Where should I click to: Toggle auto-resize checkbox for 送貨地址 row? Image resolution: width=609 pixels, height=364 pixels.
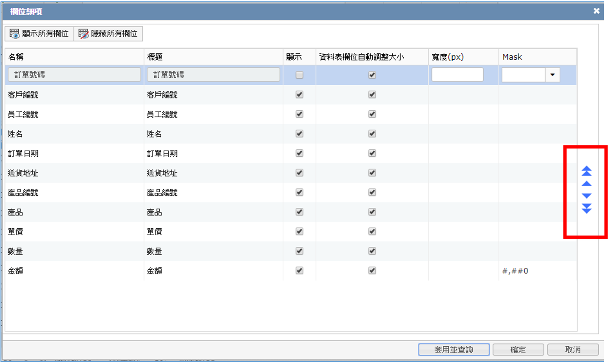coord(372,173)
